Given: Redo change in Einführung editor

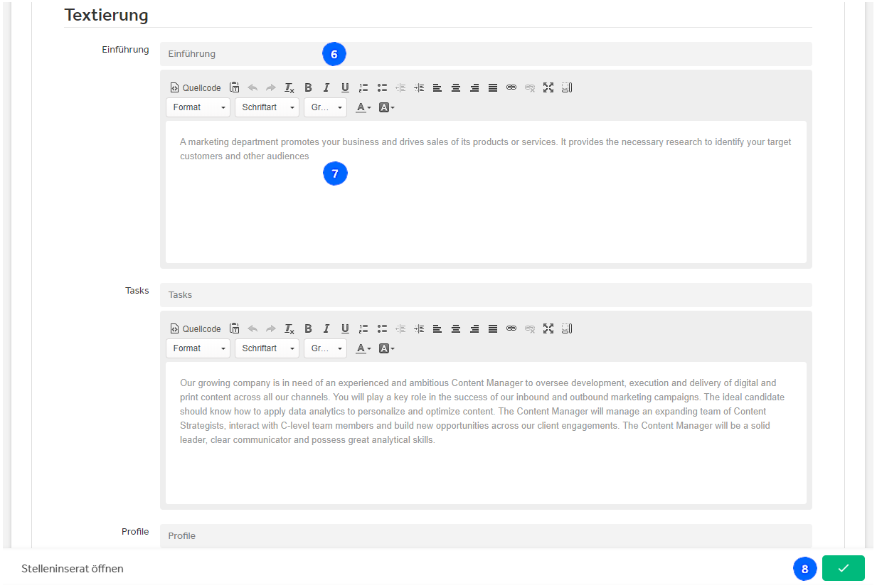Looking at the screenshot, I should tap(271, 88).
